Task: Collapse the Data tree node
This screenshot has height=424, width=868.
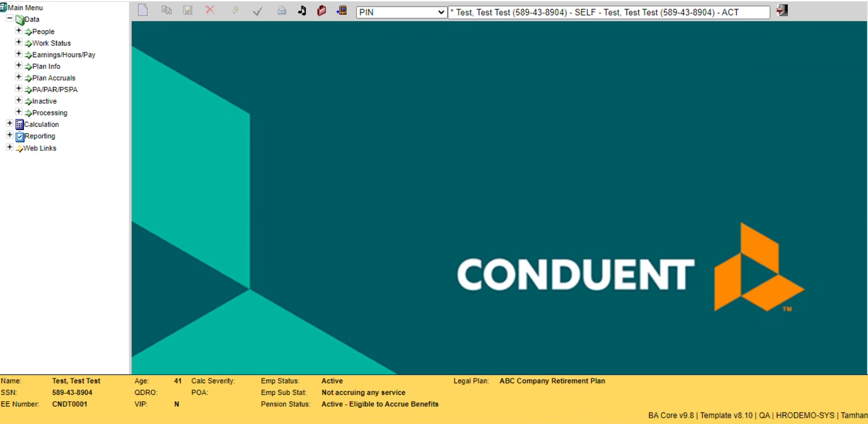Action: tap(10, 19)
